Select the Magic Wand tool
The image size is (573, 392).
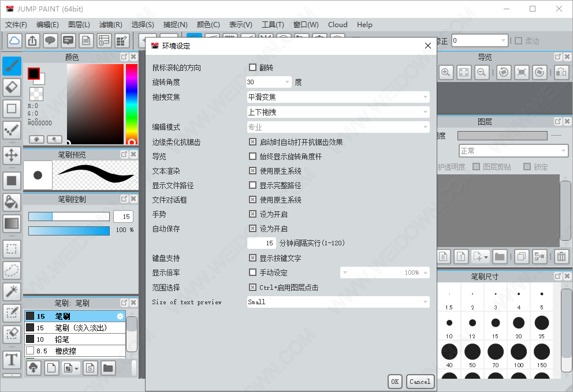tap(12, 292)
